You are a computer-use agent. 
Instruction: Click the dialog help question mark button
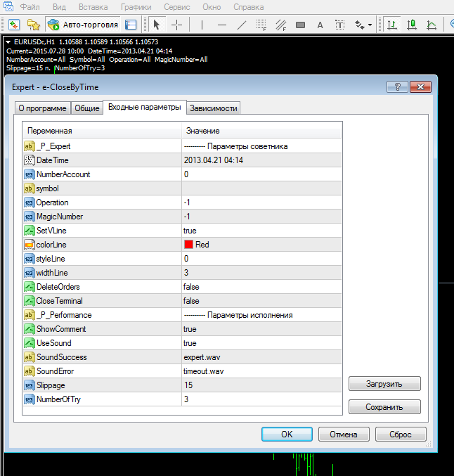coord(397,86)
